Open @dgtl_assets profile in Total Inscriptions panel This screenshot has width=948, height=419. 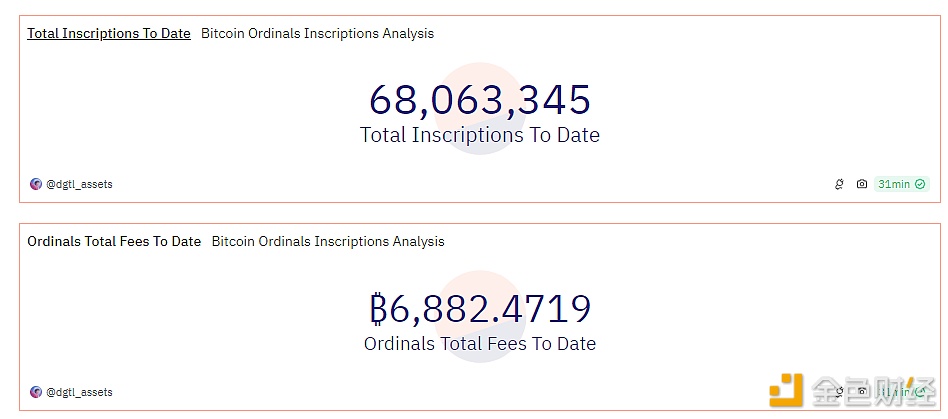click(79, 184)
